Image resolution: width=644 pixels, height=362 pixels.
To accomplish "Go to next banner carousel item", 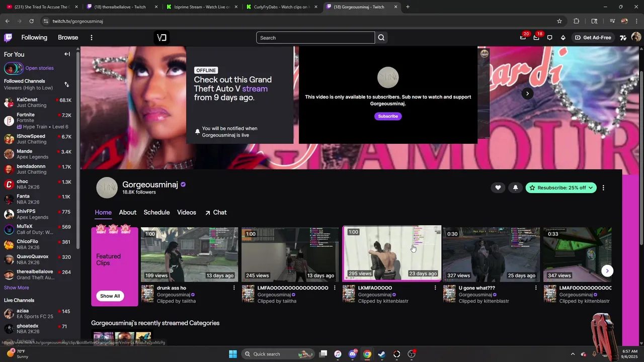I will click(x=527, y=94).
